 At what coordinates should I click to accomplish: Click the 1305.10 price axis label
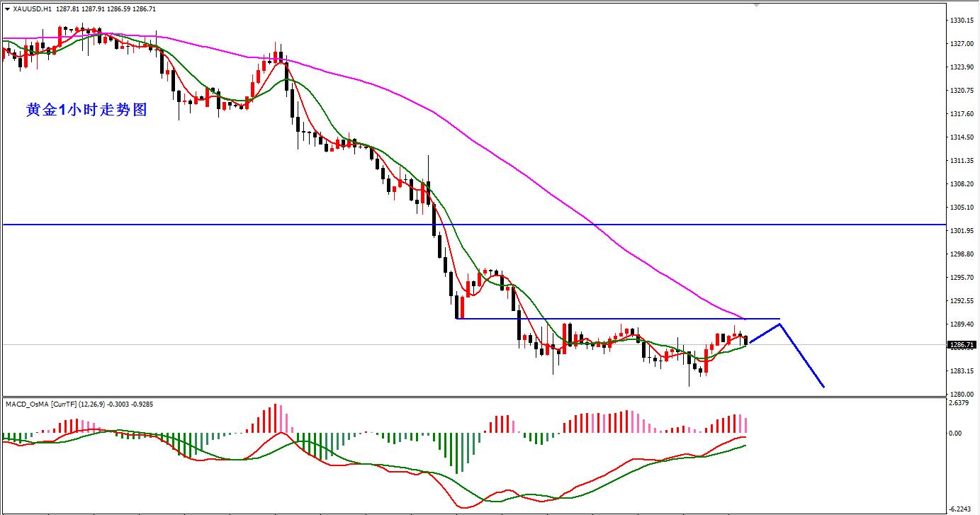(x=962, y=208)
